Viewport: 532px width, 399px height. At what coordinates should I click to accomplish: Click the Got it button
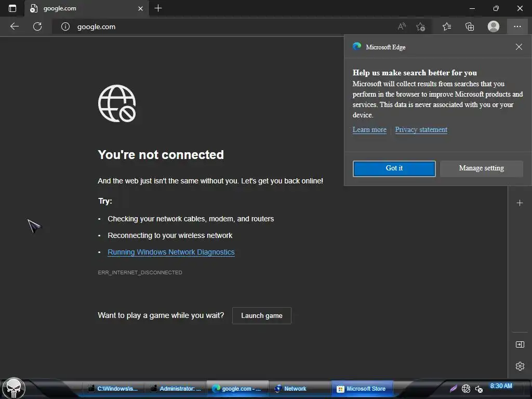394,169
